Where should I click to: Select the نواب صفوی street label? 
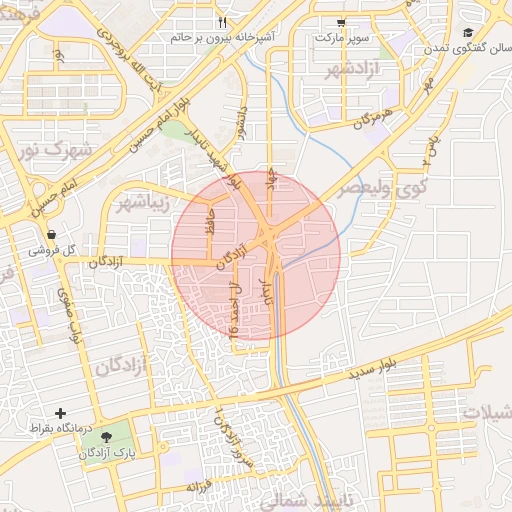coord(68,314)
